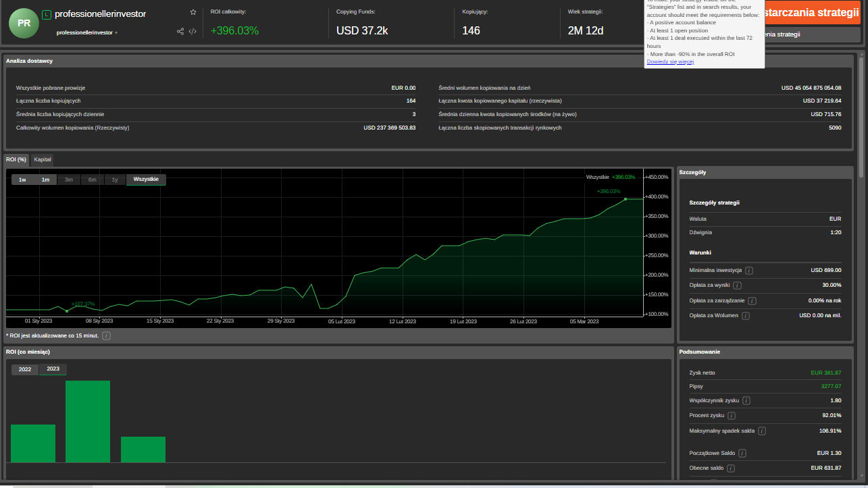Click the share strategy icon
Screen dimensions: 868x488
(180, 31)
